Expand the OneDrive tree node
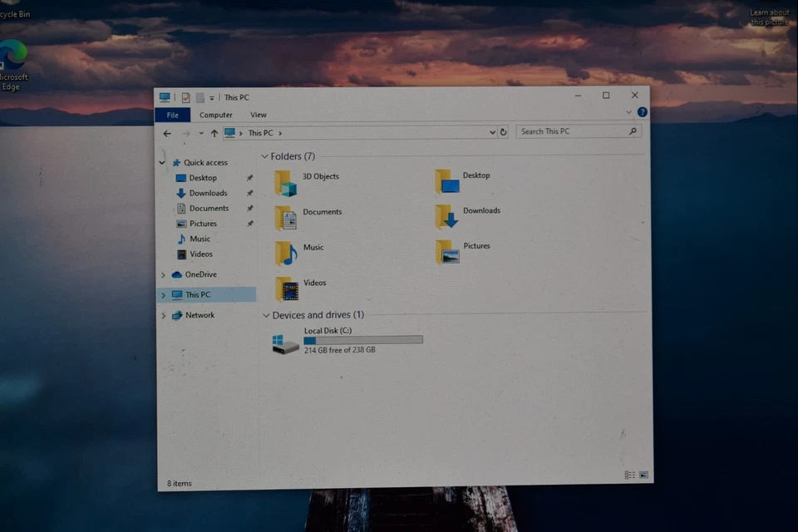The width and height of the screenshot is (798, 532). click(164, 275)
